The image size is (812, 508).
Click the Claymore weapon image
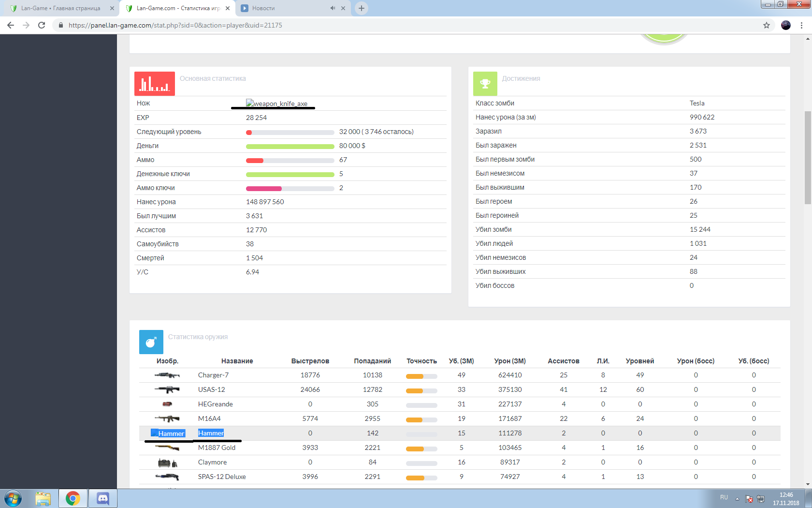[x=167, y=463]
